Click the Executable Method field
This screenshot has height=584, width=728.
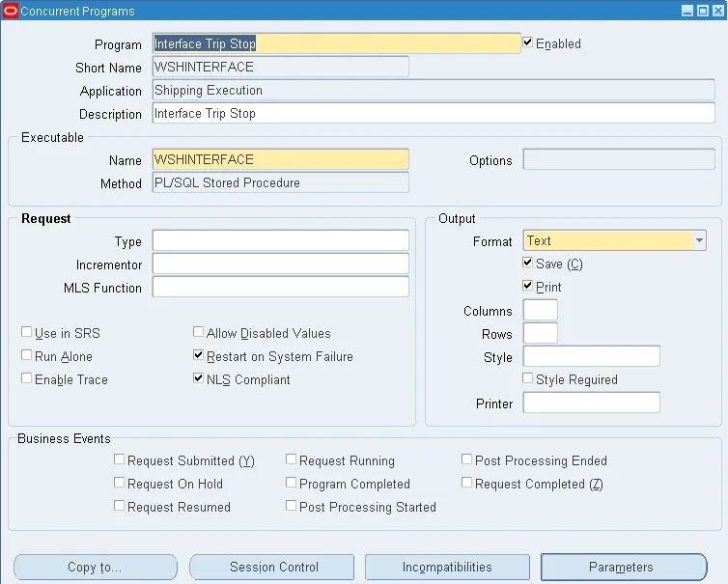coord(280,182)
